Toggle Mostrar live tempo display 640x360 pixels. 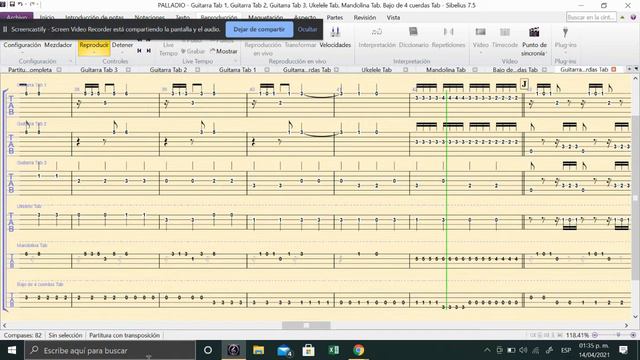pyautogui.click(x=223, y=51)
